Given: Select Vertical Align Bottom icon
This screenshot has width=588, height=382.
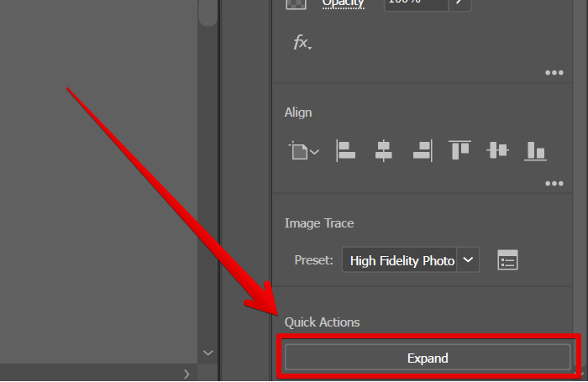Looking at the screenshot, I should pyautogui.click(x=535, y=151).
